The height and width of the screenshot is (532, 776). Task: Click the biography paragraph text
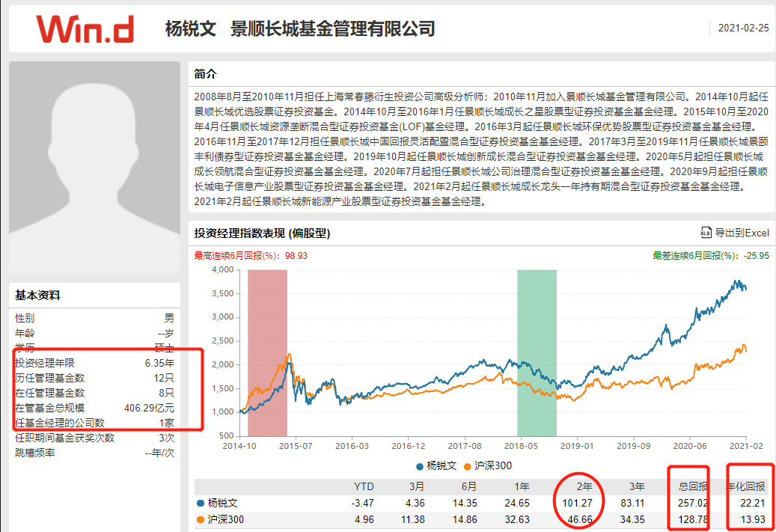481,149
